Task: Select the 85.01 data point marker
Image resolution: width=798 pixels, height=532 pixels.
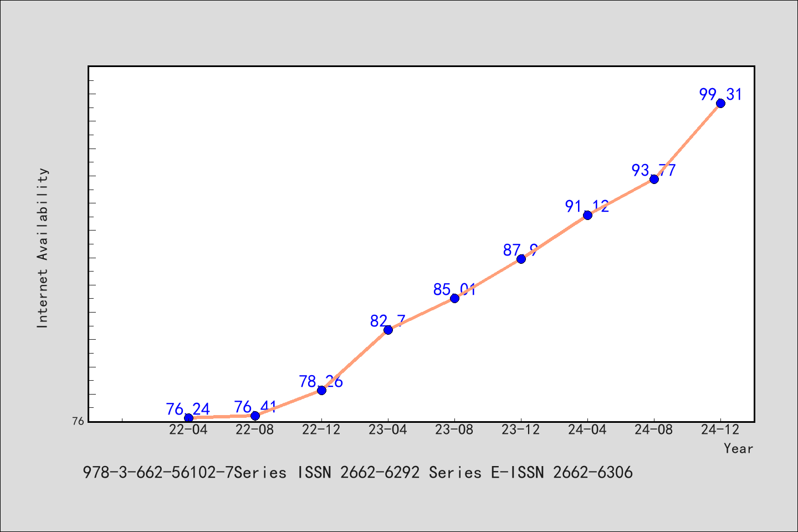Action: pos(454,298)
